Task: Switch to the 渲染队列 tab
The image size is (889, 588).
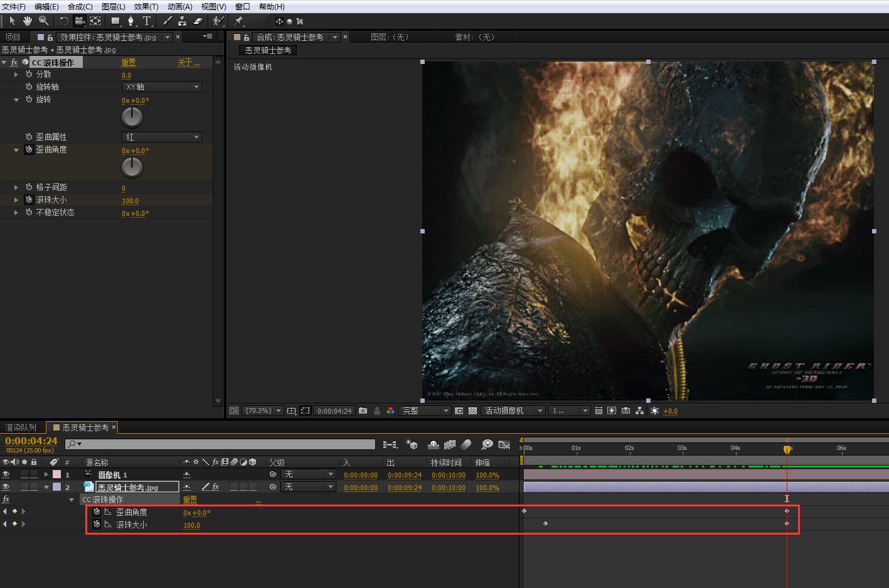Action: [21, 427]
